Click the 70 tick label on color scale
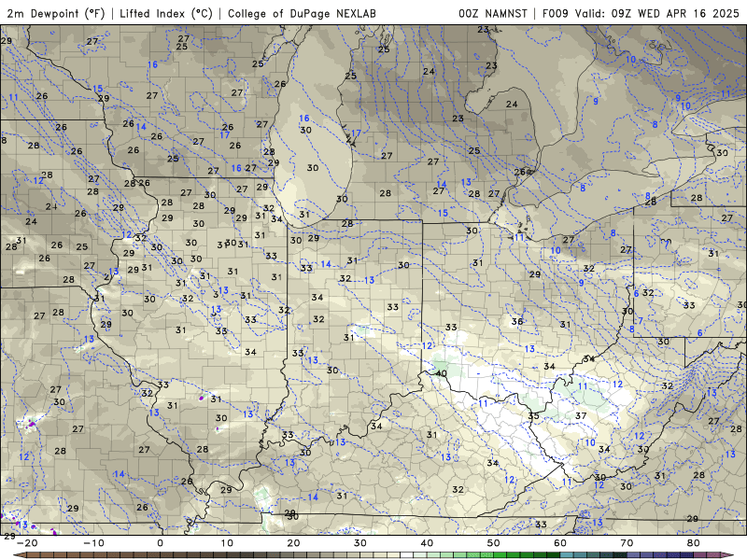This screenshot has width=747, height=560. (x=627, y=543)
